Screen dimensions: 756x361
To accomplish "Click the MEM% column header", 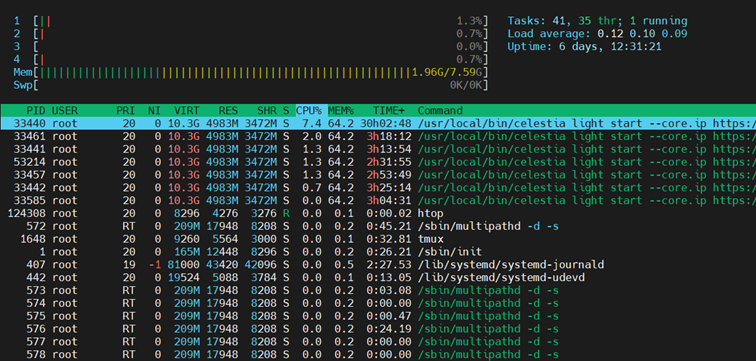I will [x=341, y=110].
